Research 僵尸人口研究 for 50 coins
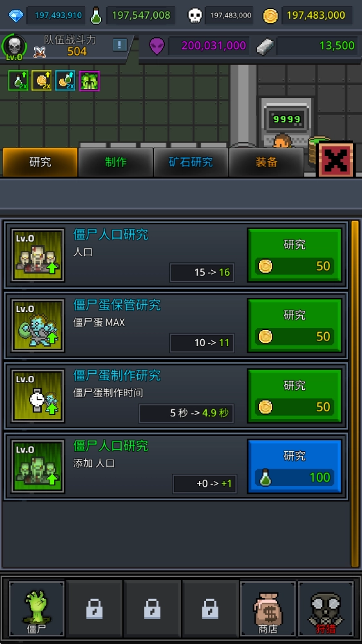Viewport: 362px width, 644px height. 295,255
